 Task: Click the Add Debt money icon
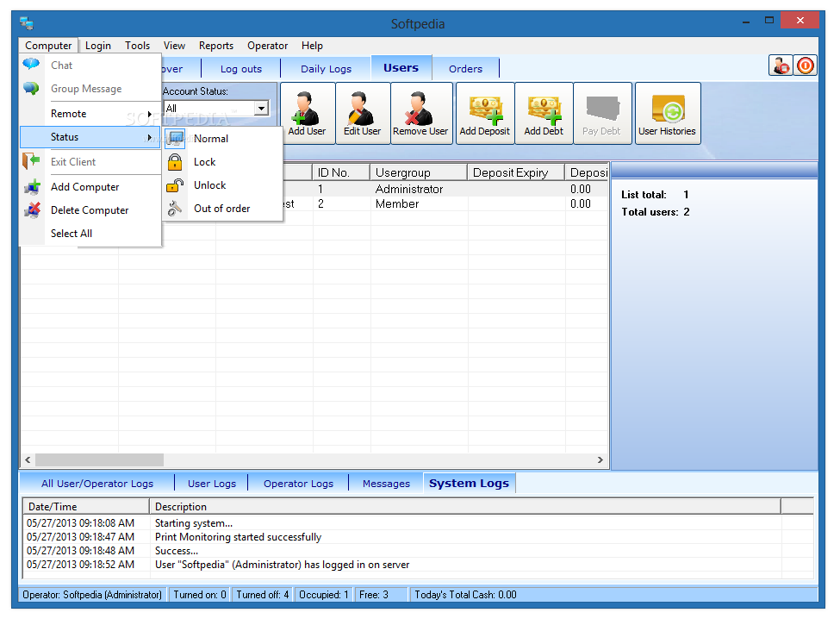coord(544,114)
